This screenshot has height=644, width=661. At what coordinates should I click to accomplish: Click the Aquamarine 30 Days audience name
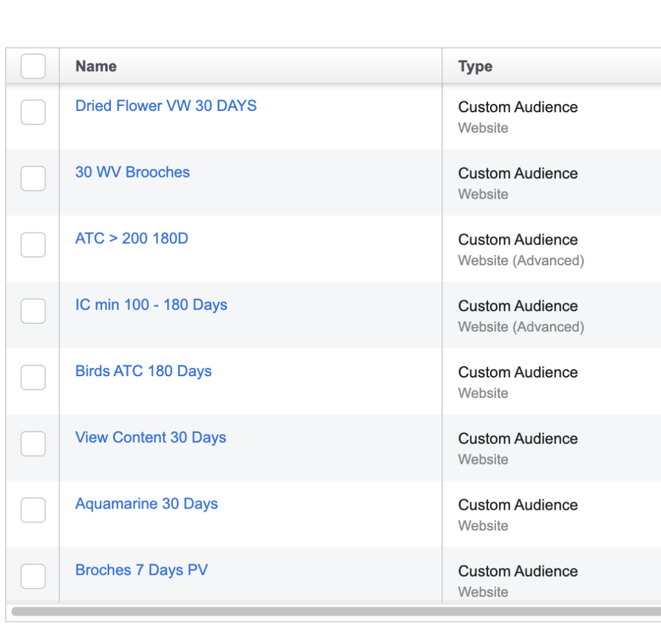[147, 504]
